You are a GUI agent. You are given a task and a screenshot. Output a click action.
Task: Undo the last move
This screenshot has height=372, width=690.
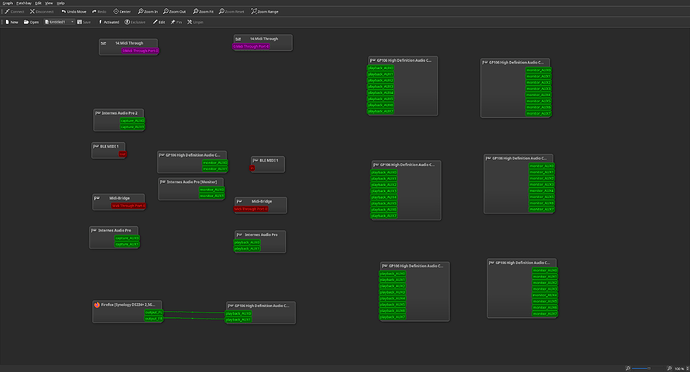pyautogui.click(x=73, y=11)
